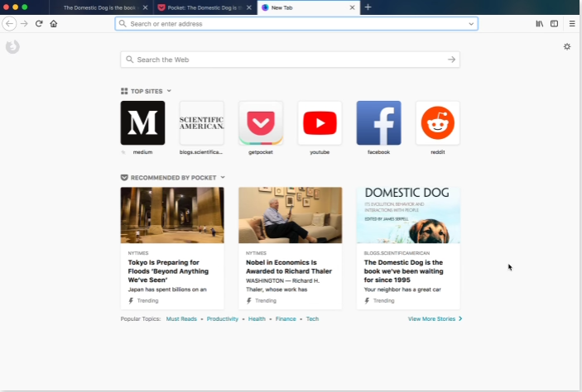Open YouTube top site tile
This screenshot has width=582, height=392.
pyautogui.click(x=320, y=123)
